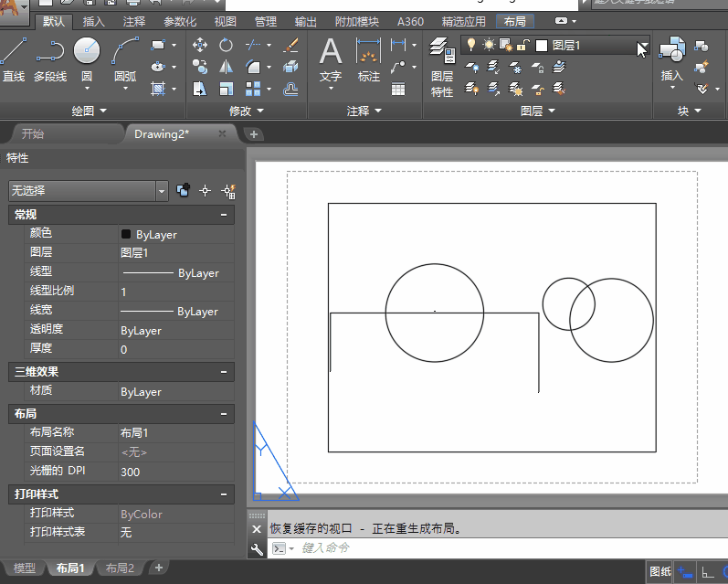Select the Text (文字) tool
Screen dimensions: 728x584
[331, 59]
